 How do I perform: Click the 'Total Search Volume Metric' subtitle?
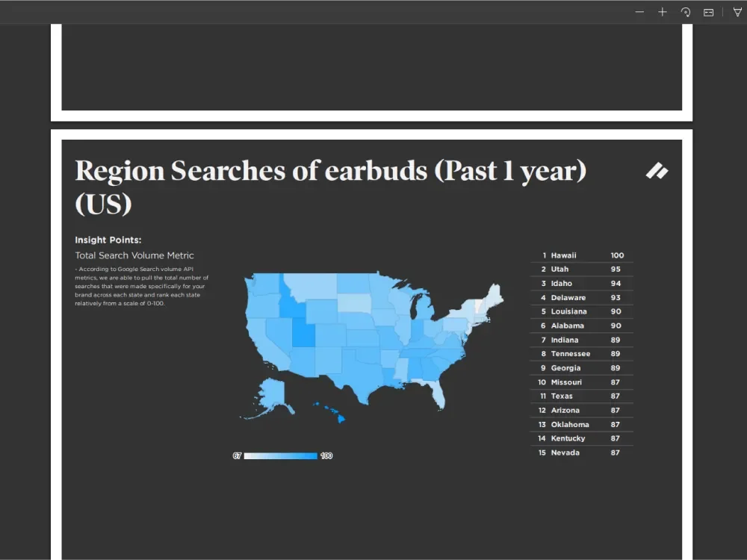(x=134, y=255)
